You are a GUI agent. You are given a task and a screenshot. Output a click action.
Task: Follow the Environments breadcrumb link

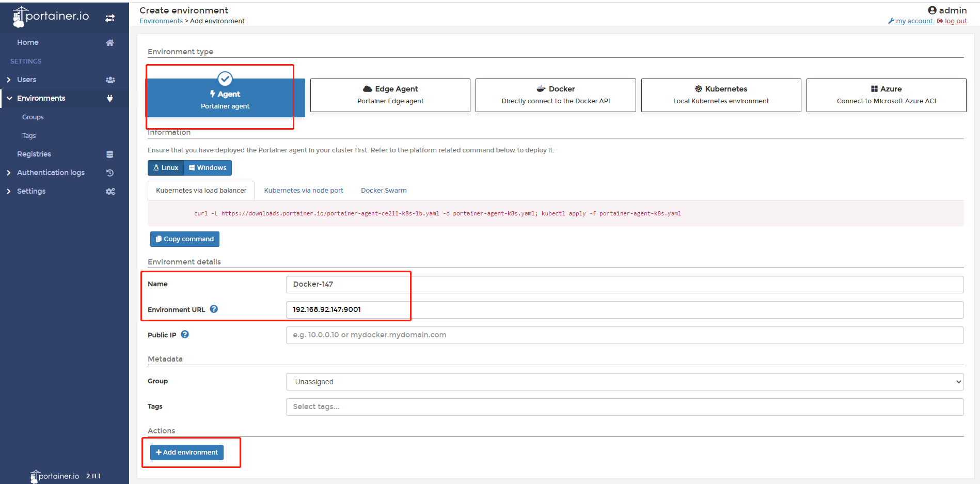coord(161,21)
